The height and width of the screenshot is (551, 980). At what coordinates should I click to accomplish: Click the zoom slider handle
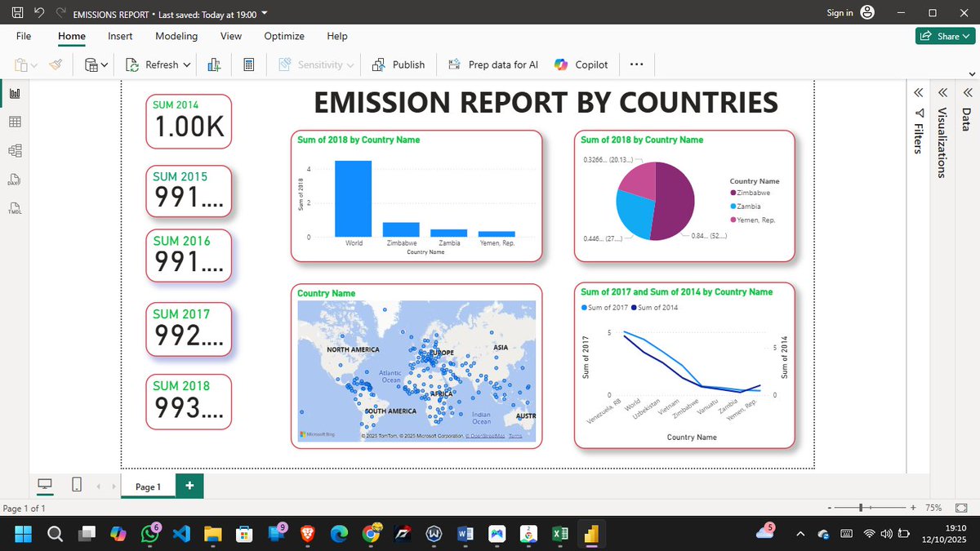point(862,508)
